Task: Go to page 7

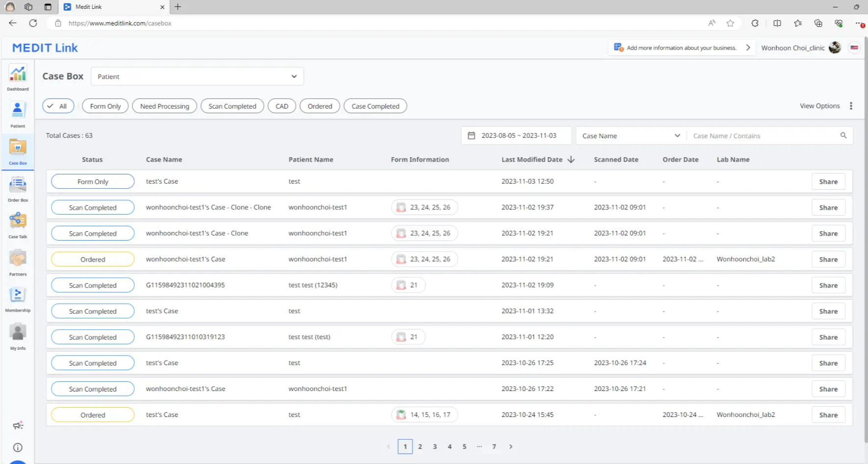Action: click(x=494, y=446)
